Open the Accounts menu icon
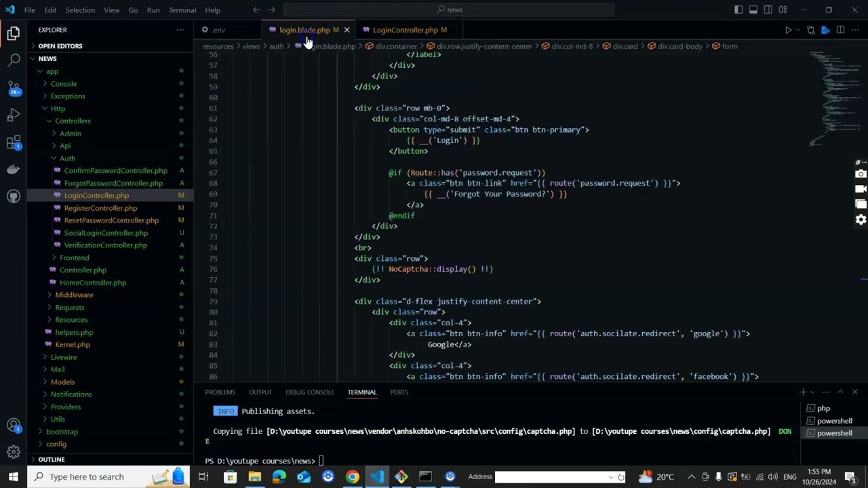The width and height of the screenshot is (868, 488). tap(14, 426)
